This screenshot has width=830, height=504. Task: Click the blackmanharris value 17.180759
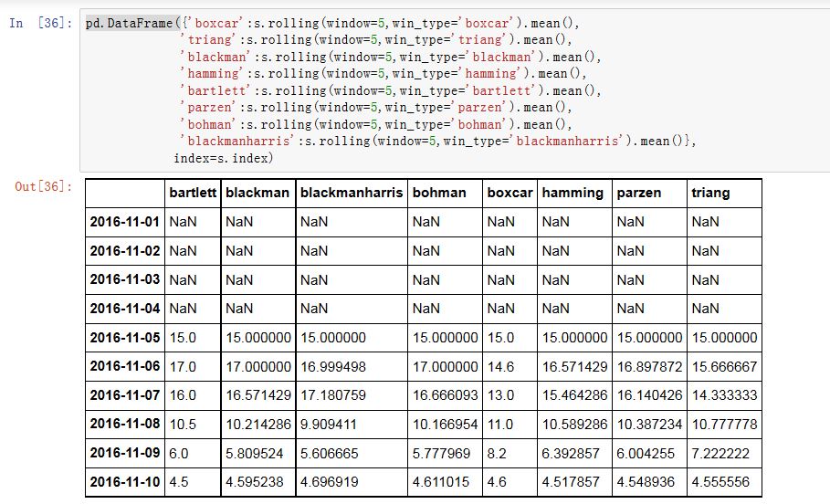pyautogui.click(x=332, y=395)
